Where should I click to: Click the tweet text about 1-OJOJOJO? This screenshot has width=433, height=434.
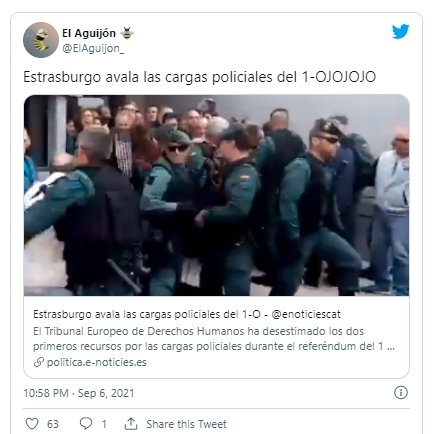coord(200,77)
